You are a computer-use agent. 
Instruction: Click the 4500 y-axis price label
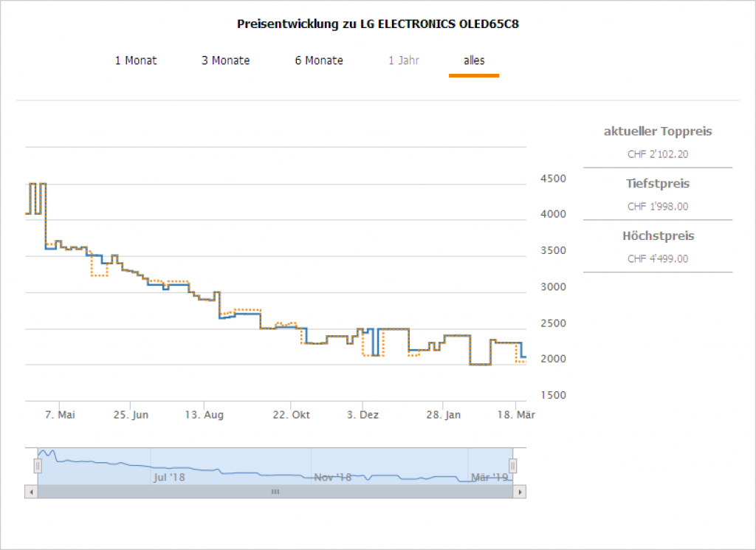(x=551, y=178)
